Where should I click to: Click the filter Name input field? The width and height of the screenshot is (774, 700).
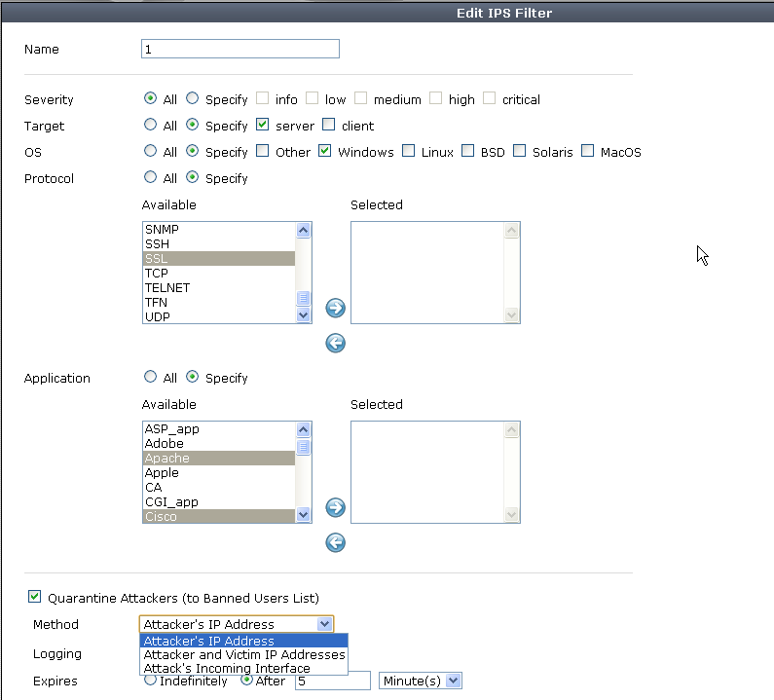point(240,50)
